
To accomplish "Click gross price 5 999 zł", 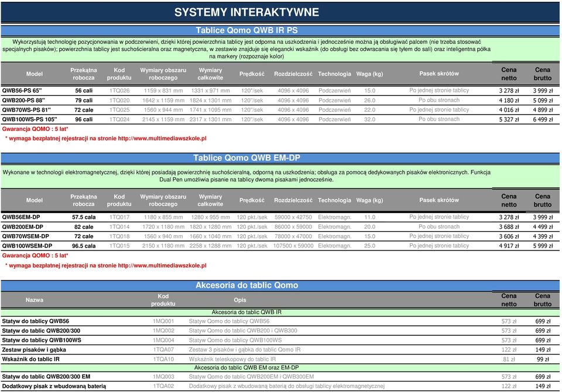I will pos(543,246).
